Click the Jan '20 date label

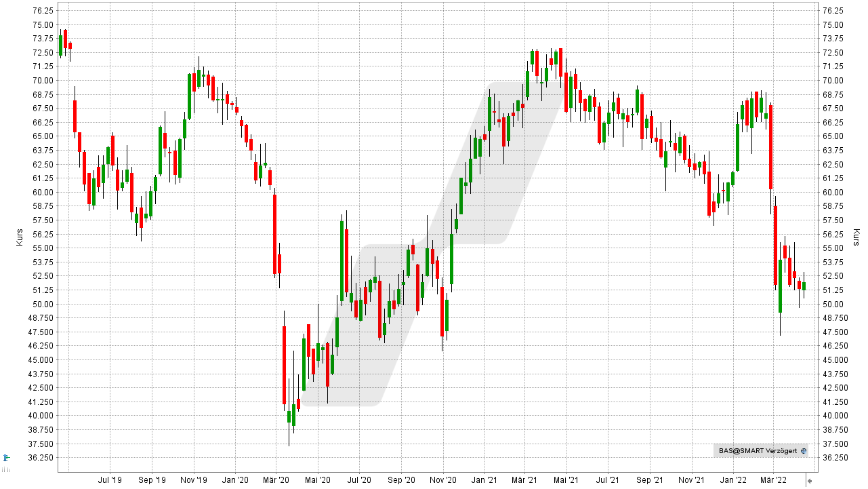click(235, 480)
